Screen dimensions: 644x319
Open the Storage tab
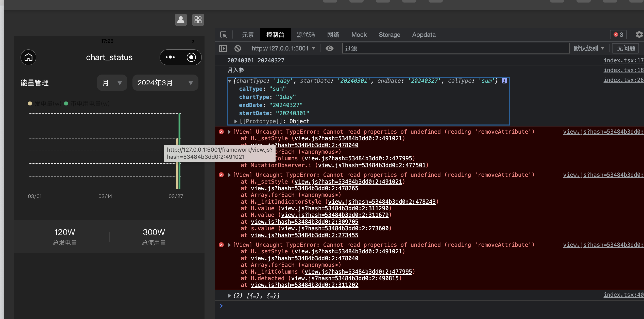(x=389, y=35)
